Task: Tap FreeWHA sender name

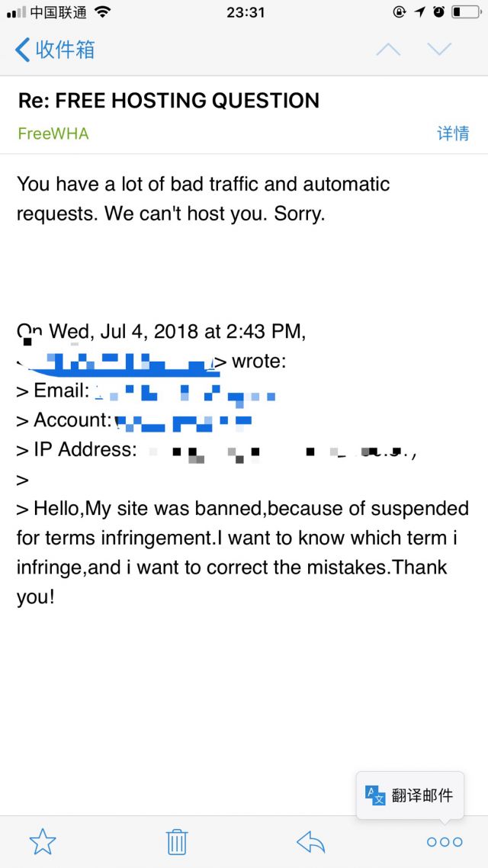Action: pyautogui.click(x=53, y=134)
